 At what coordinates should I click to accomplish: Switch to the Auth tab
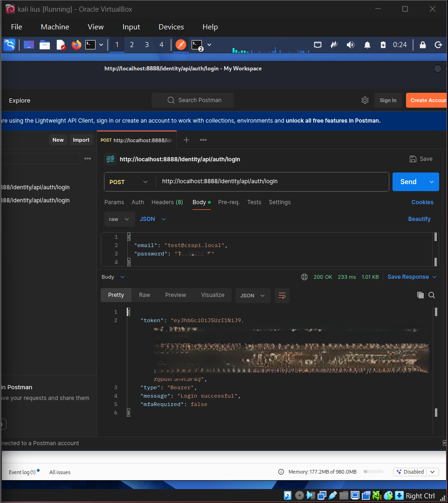click(138, 202)
